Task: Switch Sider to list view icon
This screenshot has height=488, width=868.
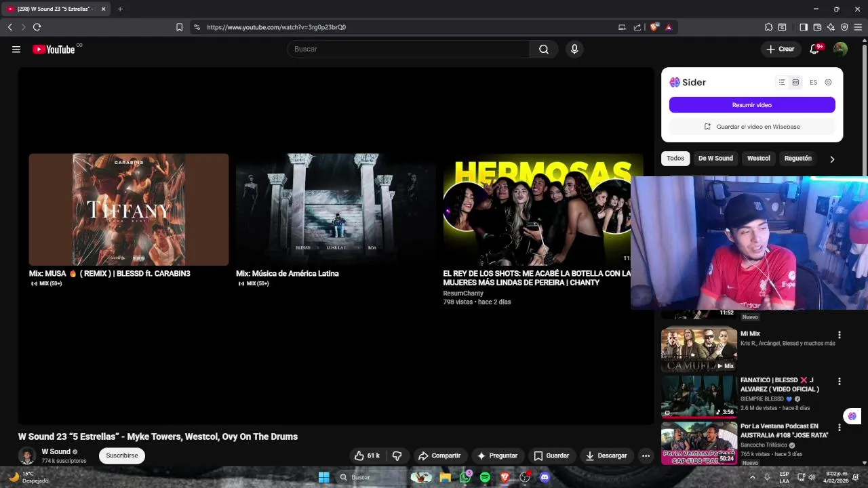Action: (x=782, y=82)
